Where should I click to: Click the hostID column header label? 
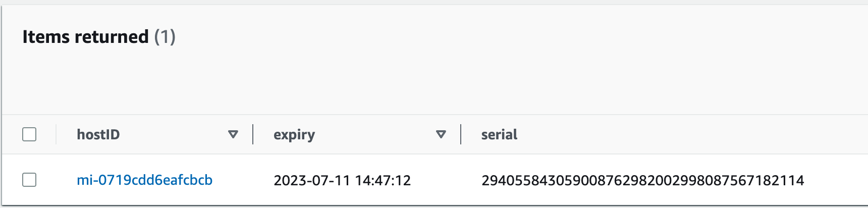pyautogui.click(x=98, y=134)
